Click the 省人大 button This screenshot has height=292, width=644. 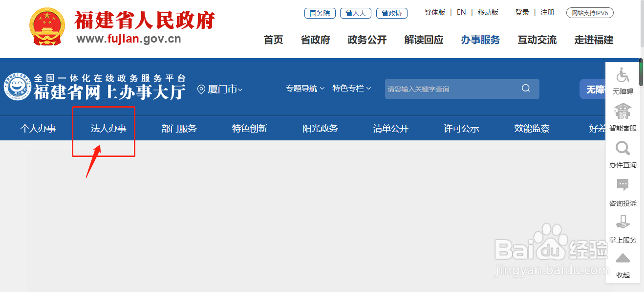[356, 13]
